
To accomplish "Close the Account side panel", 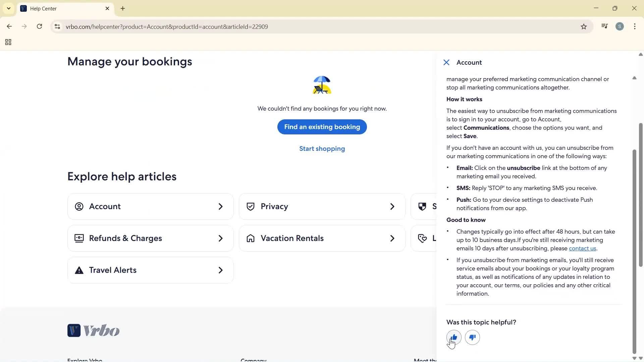I will click(x=446, y=62).
